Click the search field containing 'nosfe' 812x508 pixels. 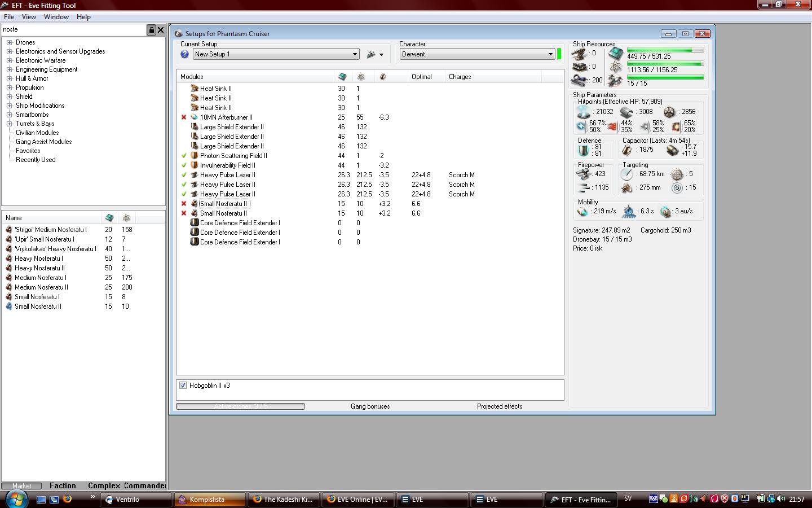click(73, 30)
